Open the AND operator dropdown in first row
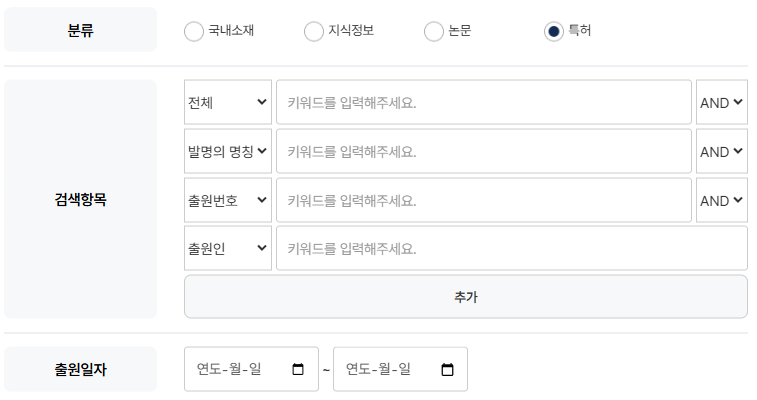Screen dimensions: 757x400 point(722,102)
